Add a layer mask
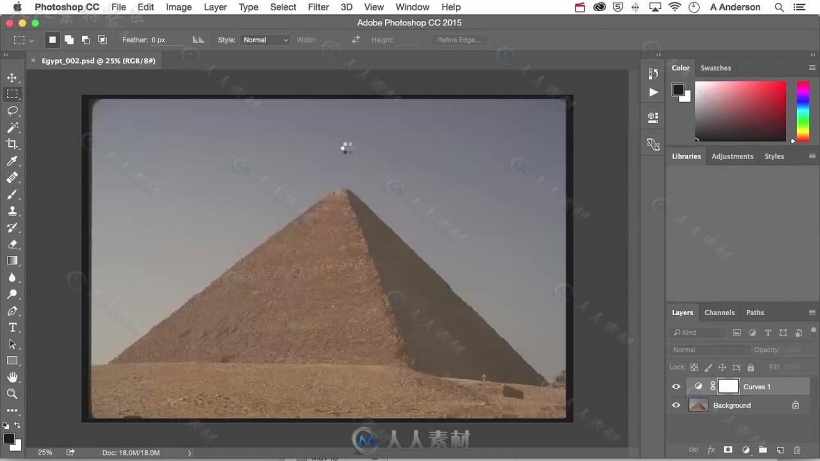The image size is (820, 461). (x=728, y=450)
